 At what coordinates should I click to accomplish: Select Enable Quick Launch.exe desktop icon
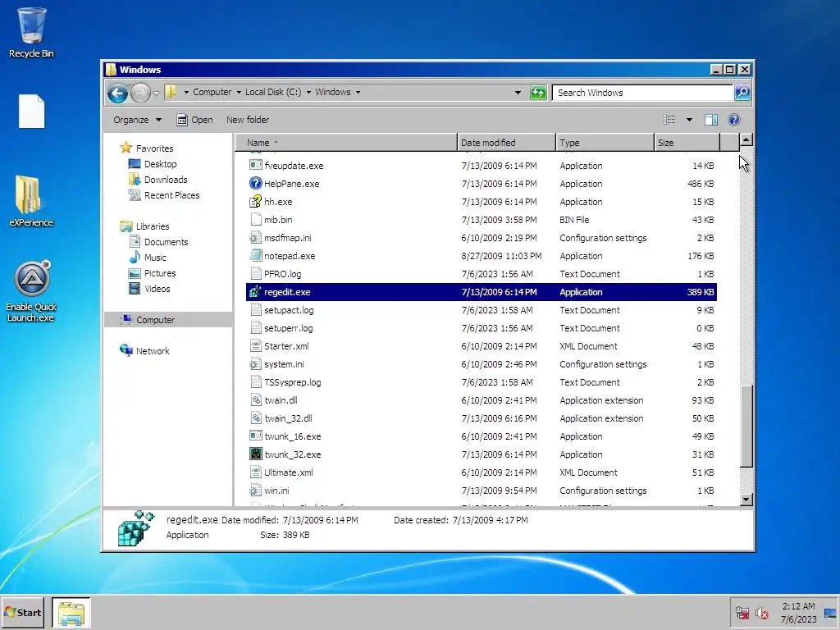(x=31, y=291)
